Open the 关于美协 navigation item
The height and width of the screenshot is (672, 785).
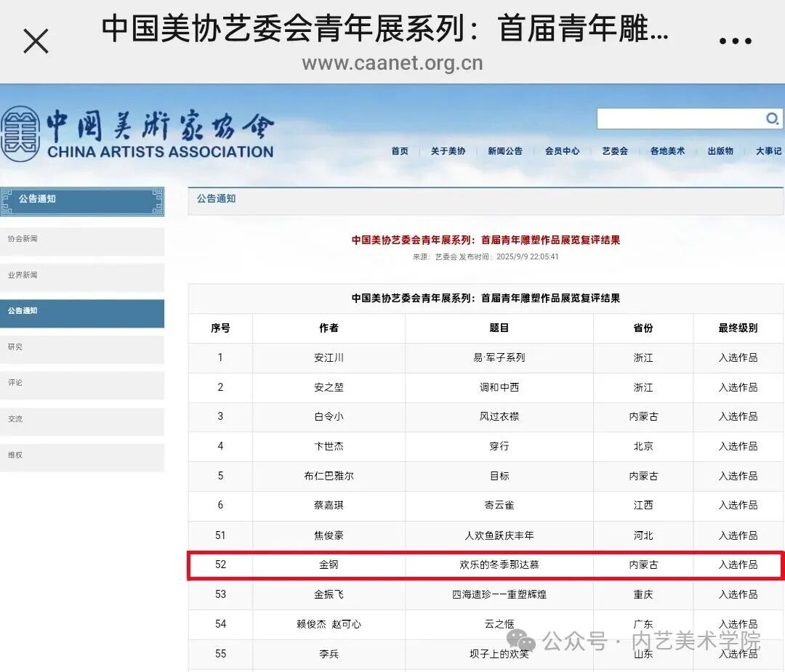click(448, 151)
